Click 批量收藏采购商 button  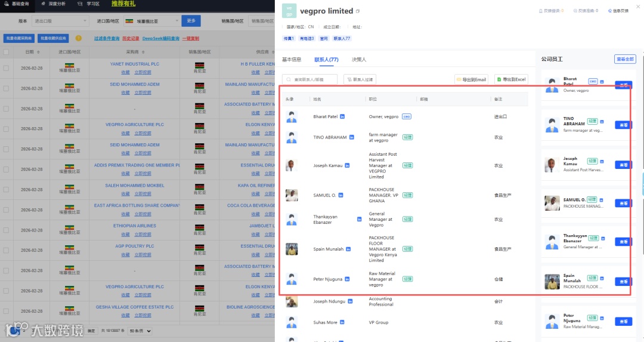[19, 38]
